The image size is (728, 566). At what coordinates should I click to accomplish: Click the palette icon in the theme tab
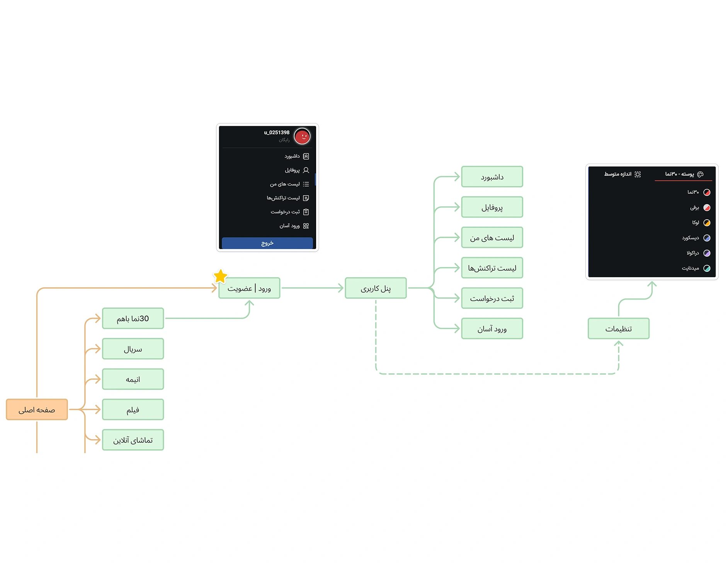700,174
